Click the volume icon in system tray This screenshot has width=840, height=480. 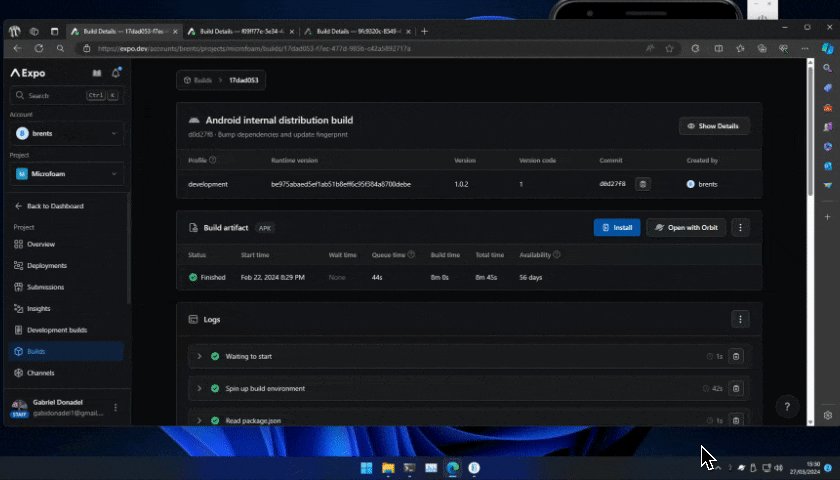tap(778, 468)
